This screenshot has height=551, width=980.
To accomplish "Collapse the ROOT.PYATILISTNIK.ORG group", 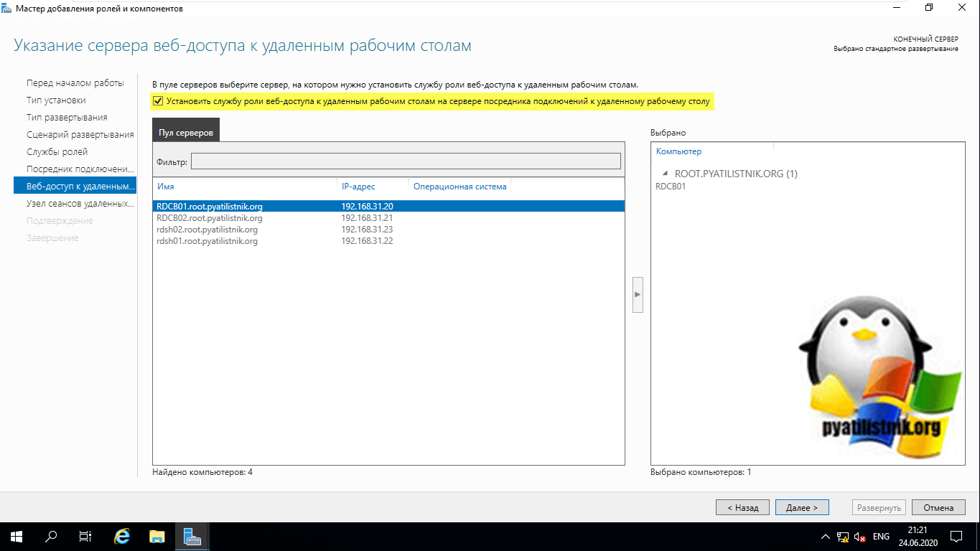I will 665,174.
